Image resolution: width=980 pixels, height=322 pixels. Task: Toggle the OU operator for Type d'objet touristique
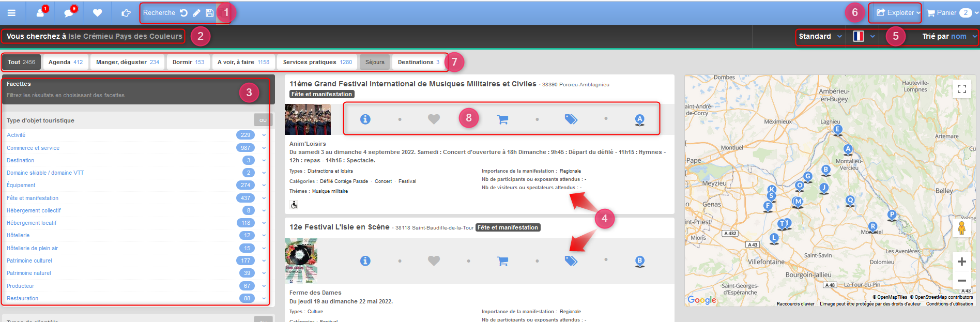[x=263, y=120]
